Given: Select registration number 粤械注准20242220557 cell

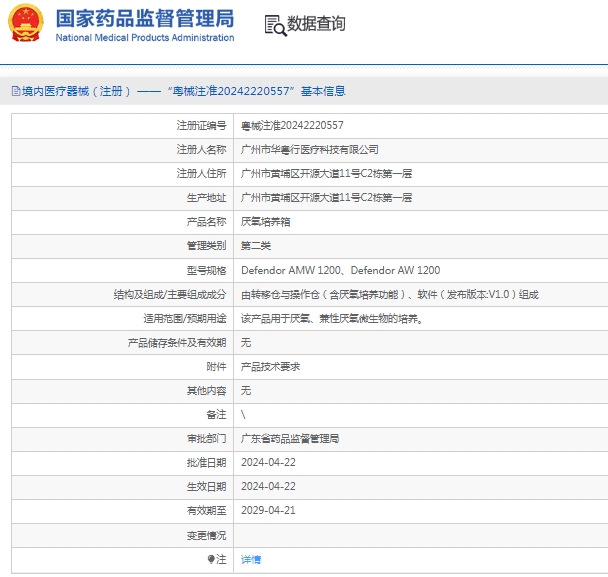Looking at the screenshot, I should click(292, 125).
